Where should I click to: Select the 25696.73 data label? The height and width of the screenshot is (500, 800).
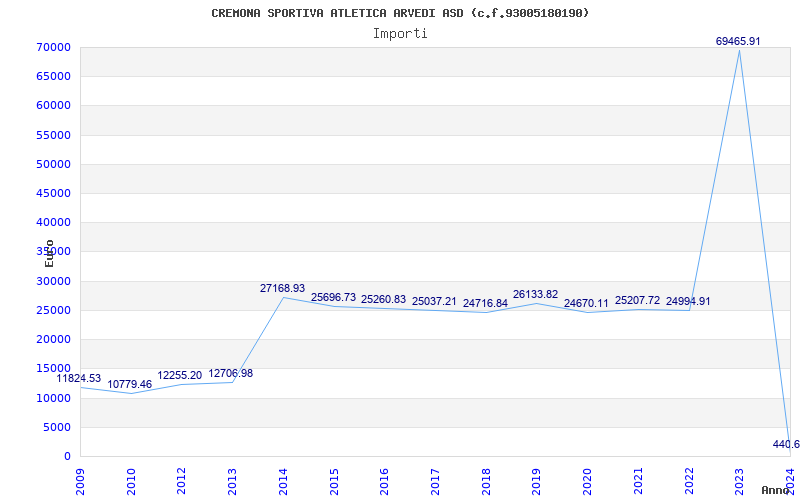[x=333, y=297]
